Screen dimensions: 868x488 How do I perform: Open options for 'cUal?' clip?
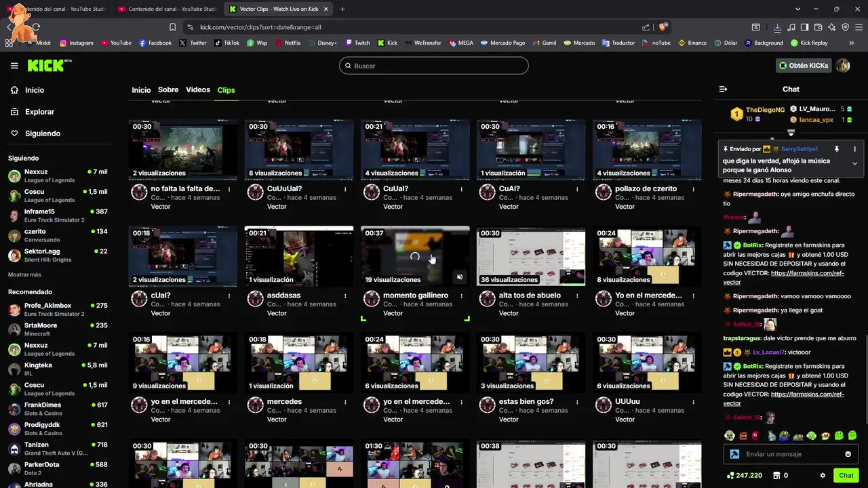coord(229,296)
